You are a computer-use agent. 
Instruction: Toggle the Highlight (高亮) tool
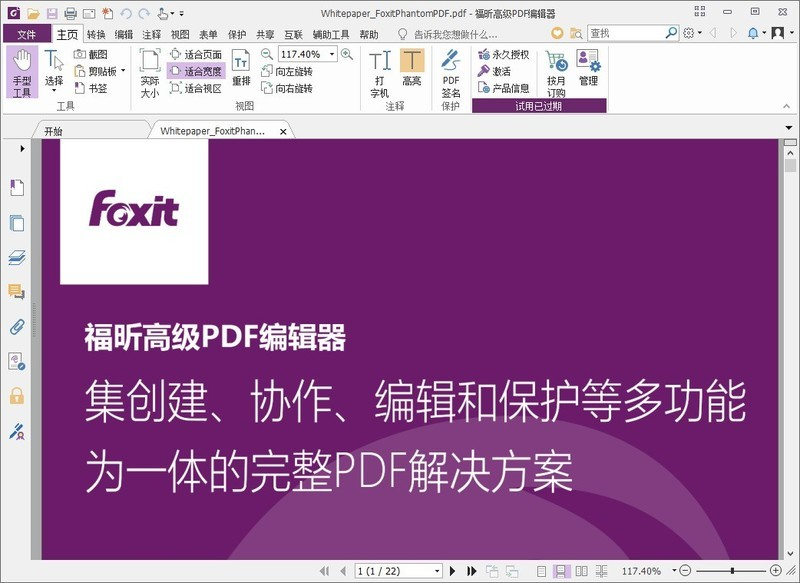pyautogui.click(x=412, y=67)
